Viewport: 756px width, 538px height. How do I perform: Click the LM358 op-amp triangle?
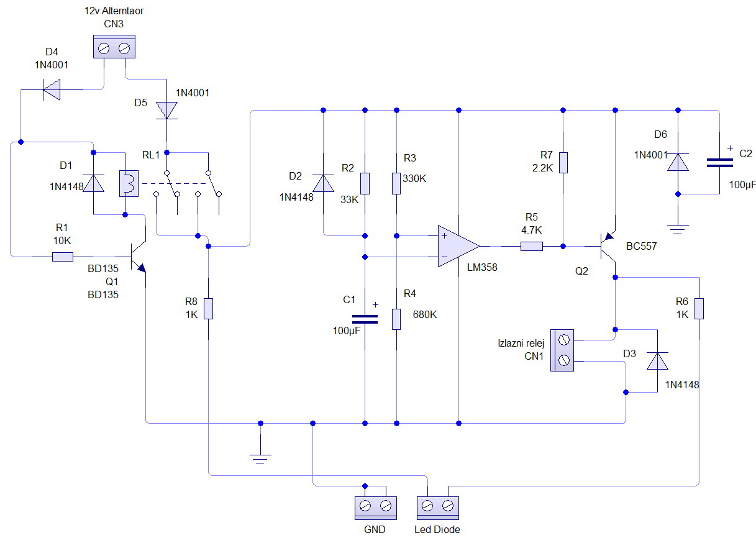click(x=458, y=246)
